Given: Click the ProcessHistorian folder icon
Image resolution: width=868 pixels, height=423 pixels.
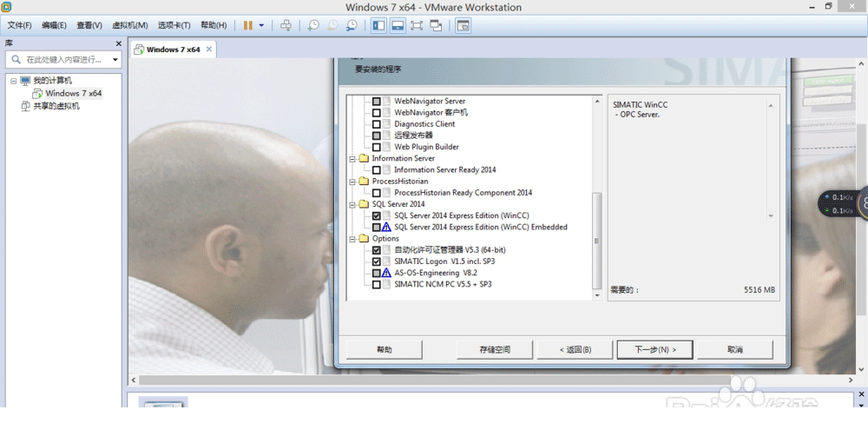Looking at the screenshot, I should pos(363,181).
